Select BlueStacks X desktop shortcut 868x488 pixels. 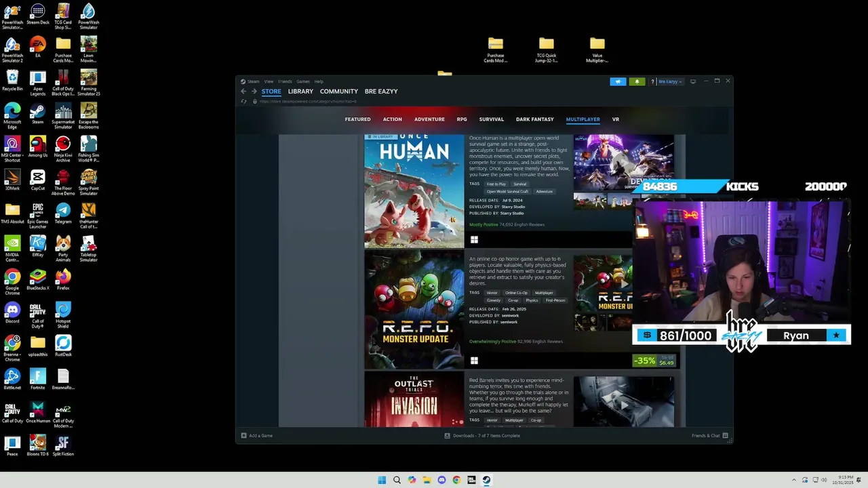point(38,280)
